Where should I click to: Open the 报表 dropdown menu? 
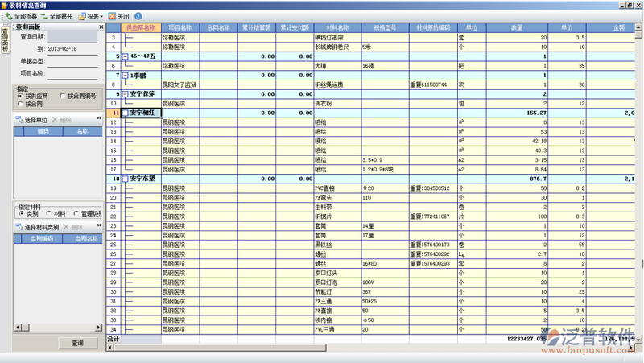tap(90, 16)
